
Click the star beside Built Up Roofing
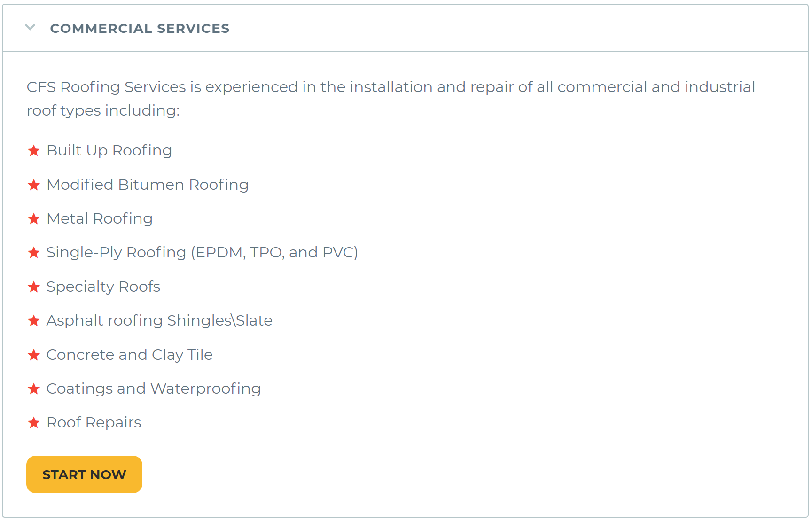34,151
